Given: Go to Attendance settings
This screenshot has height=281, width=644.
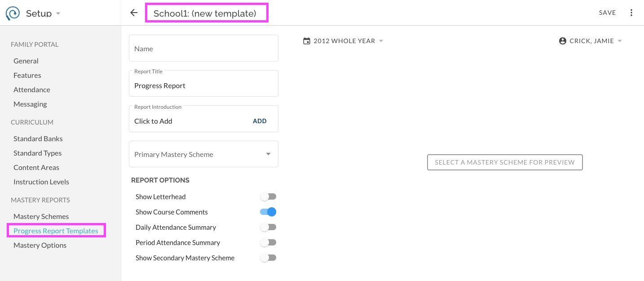Looking at the screenshot, I should tap(32, 89).
